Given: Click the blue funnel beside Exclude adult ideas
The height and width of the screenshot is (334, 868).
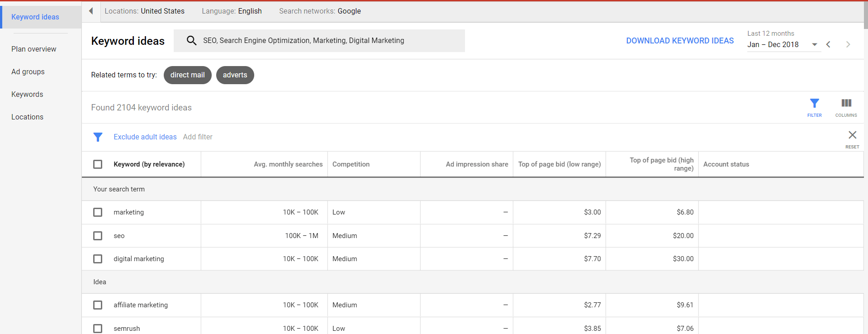Looking at the screenshot, I should 98,137.
